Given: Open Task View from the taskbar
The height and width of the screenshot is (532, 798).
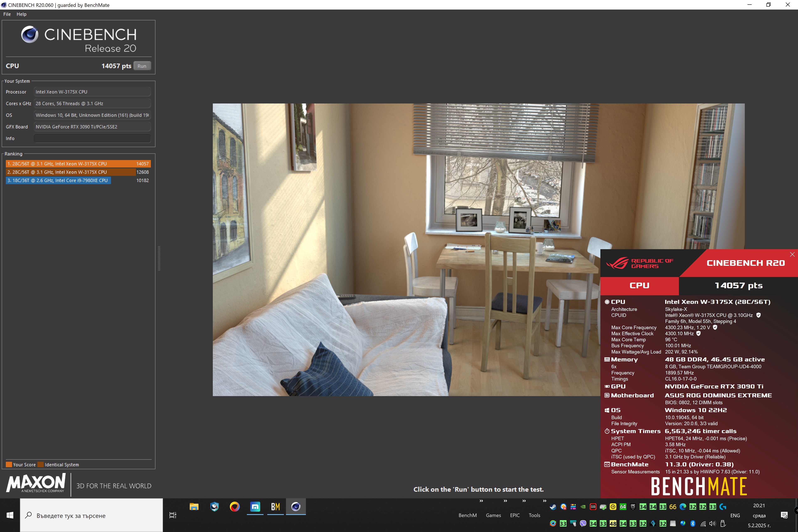Looking at the screenshot, I should click(173, 515).
